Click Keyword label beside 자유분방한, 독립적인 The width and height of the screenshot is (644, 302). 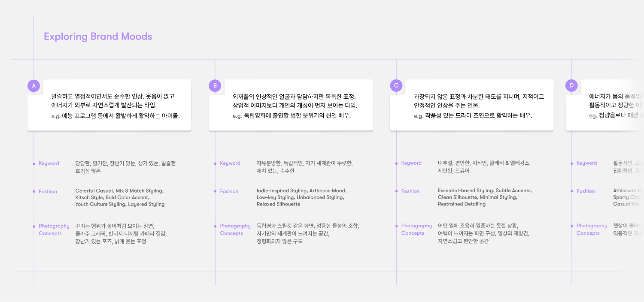230,163
